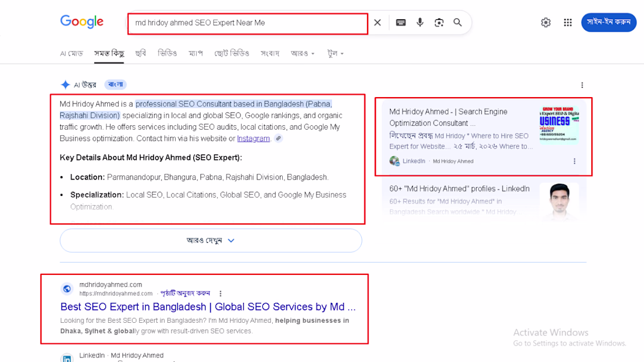Viewport: 644px width, 362px height.
Task: Open three-dot menu on LinkedIn source card
Action: pyautogui.click(x=574, y=161)
